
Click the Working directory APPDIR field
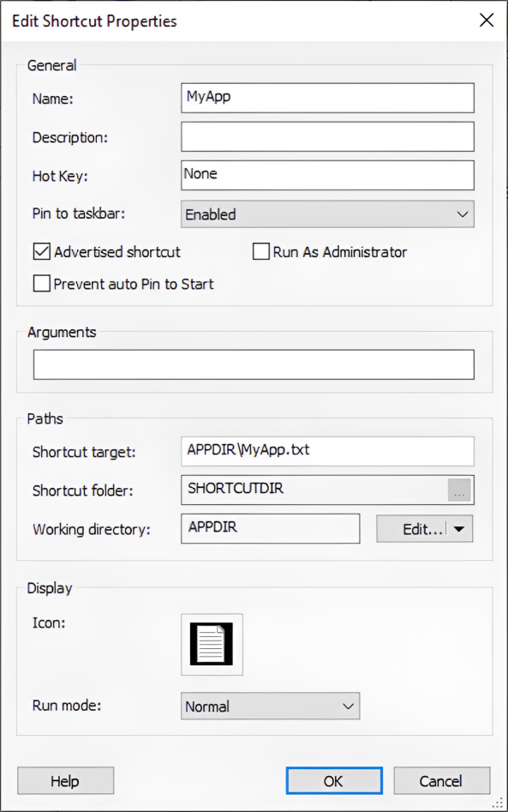(270, 529)
